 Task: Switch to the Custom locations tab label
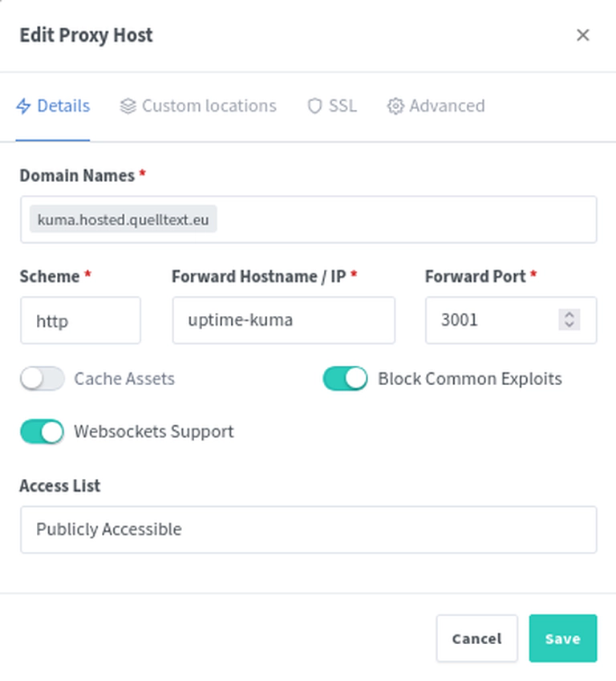(x=209, y=106)
